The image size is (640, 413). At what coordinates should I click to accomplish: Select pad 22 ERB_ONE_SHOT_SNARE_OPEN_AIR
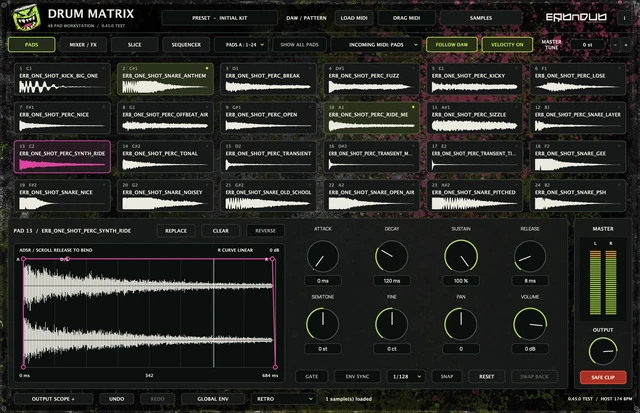tap(371, 195)
